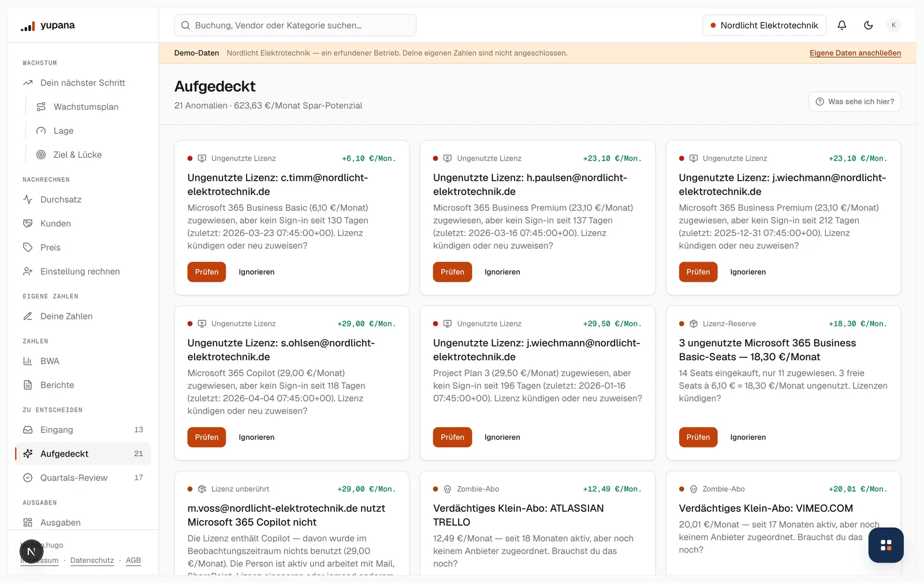This screenshot has width=924, height=583.
Task: Click the yupana logo
Action: [47, 25]
